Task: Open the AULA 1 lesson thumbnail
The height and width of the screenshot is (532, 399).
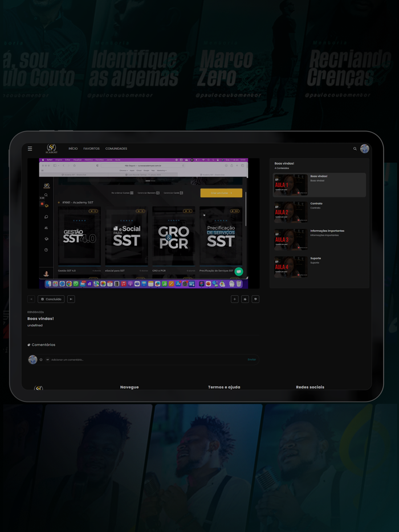Action: click(291, 185)
